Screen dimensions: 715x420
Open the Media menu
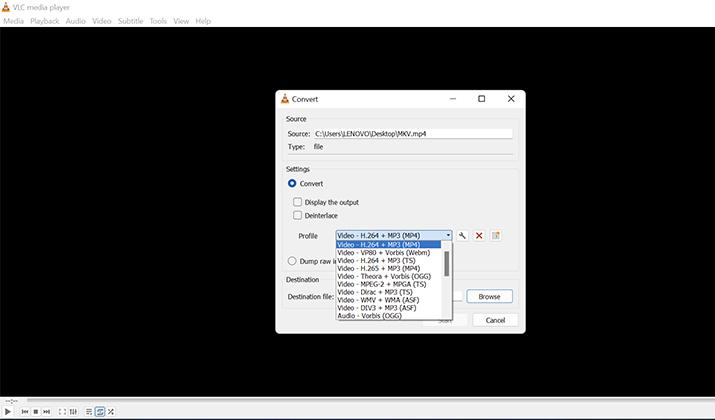(x=14, y=21)
